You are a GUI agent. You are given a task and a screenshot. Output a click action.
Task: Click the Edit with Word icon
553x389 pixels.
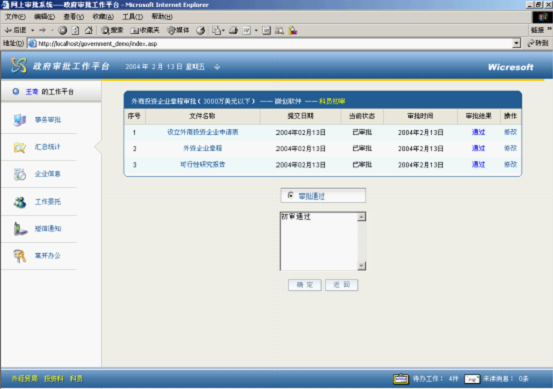247,30
